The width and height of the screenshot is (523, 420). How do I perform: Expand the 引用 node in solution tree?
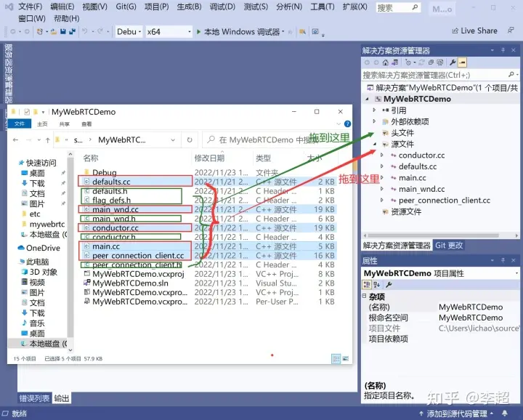pos(374,110)
